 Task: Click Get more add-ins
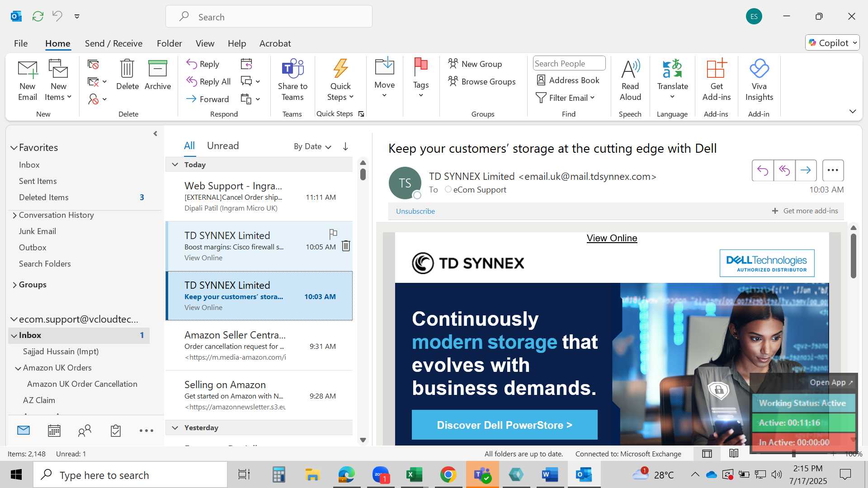point(805,211)
